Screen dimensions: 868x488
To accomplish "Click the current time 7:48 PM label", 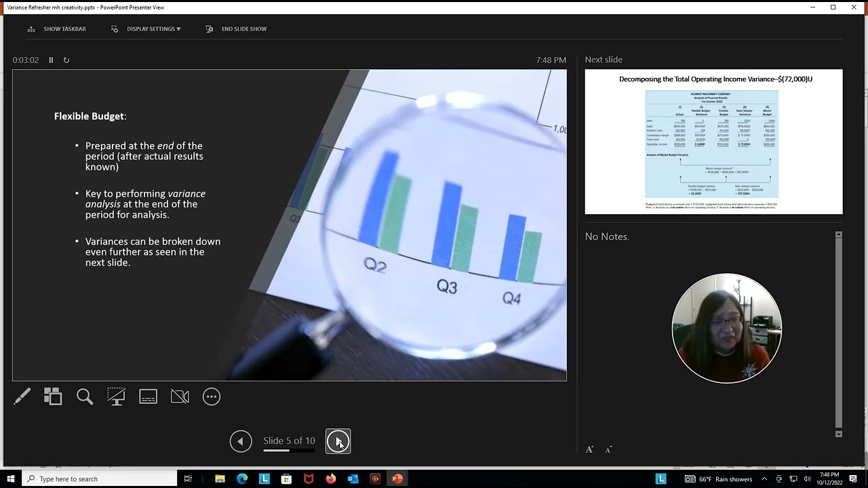I will pyautogui.click(x=551, y=60).
